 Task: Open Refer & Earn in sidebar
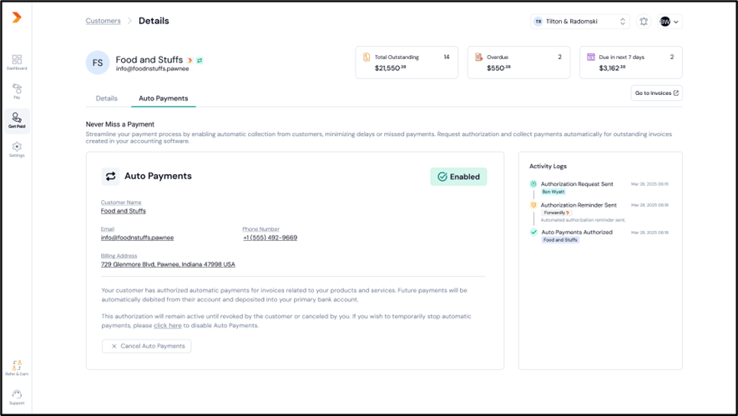(16, 367)
